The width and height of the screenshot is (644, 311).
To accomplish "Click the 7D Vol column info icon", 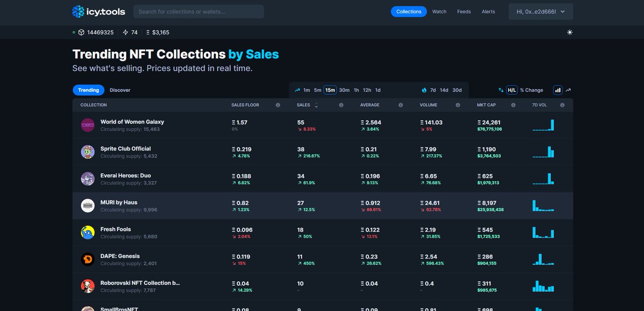I will (x=562, y=105).
